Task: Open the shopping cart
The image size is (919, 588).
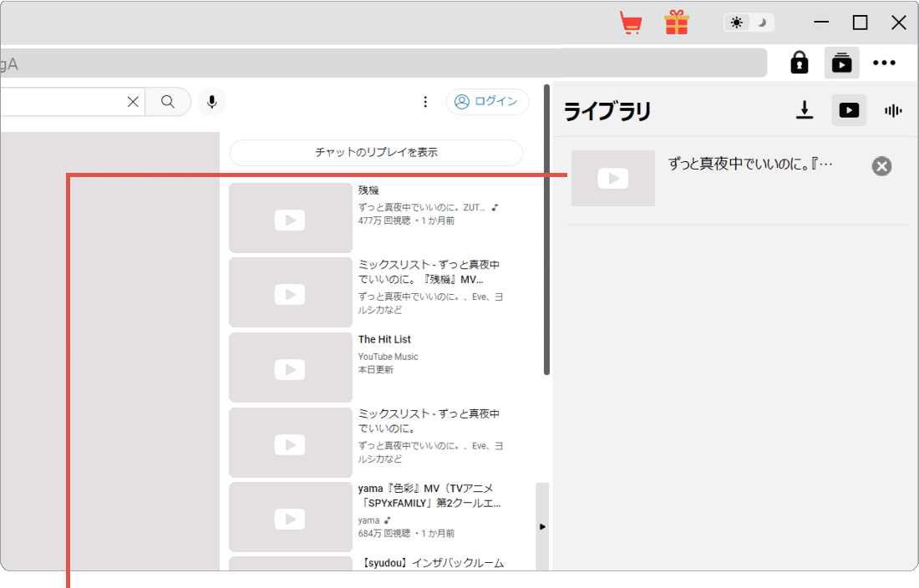Action: [631, 23]
